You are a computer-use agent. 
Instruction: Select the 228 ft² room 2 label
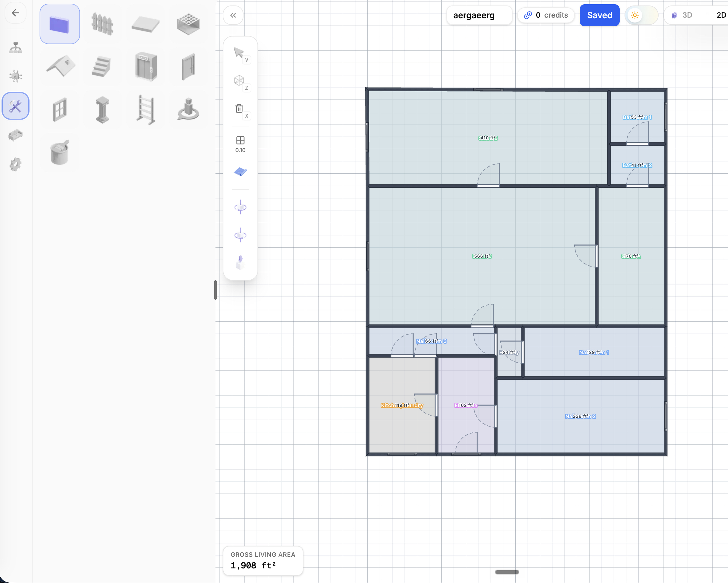[x=580, y=416]
